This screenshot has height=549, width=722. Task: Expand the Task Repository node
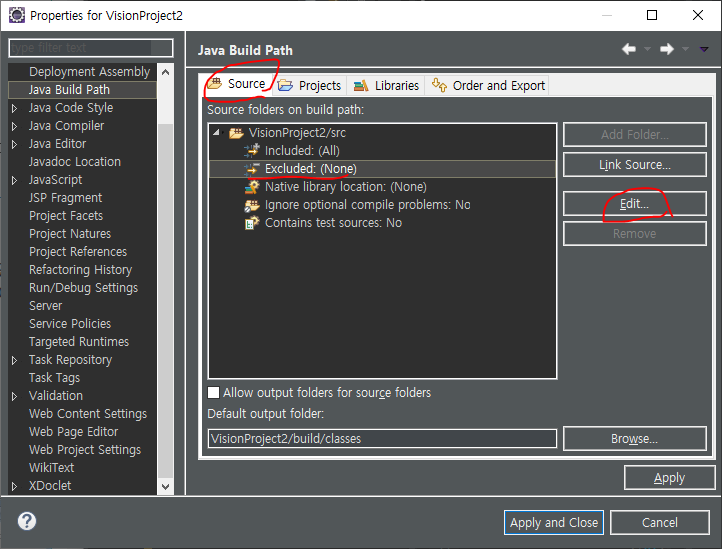pyautogui.click(x=14, y=360)
